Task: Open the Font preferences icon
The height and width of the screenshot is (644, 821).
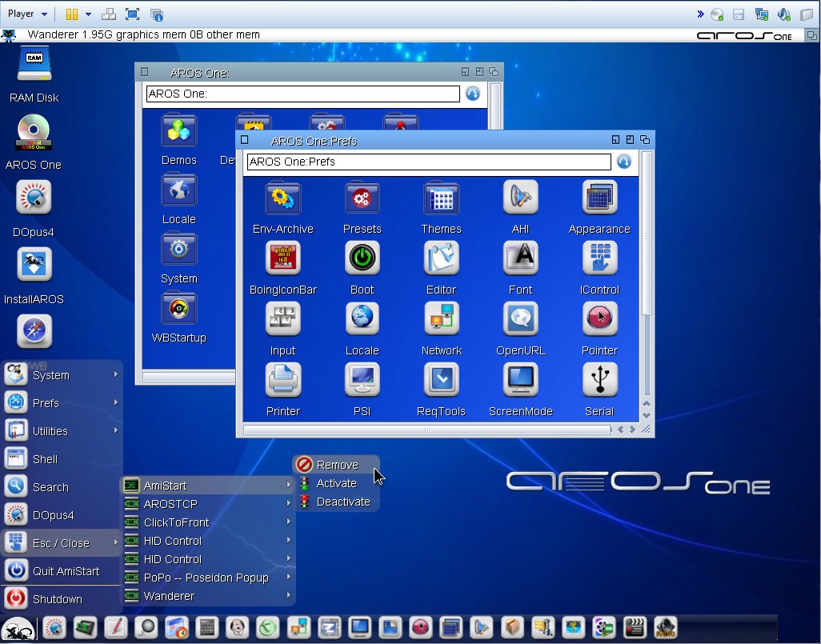Action: [x=520, y=259]
